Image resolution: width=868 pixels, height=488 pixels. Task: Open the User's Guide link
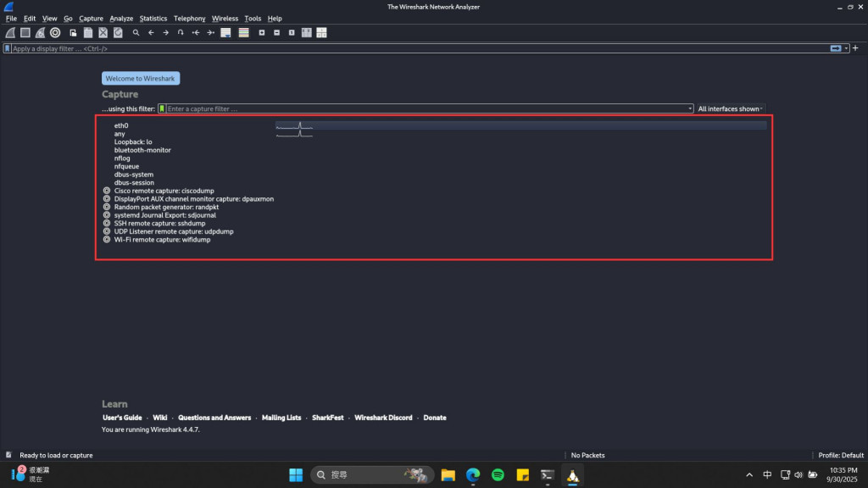(122, 418)
